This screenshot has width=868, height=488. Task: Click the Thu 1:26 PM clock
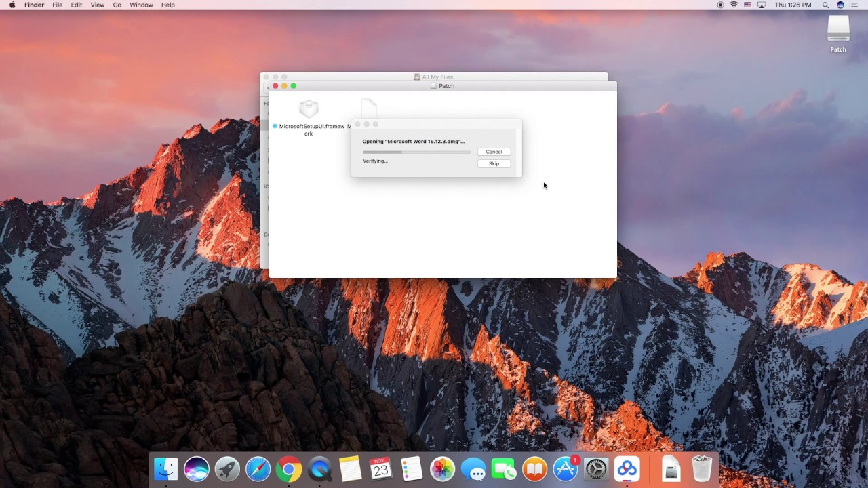pyautogui.click(x=793, y=5)
